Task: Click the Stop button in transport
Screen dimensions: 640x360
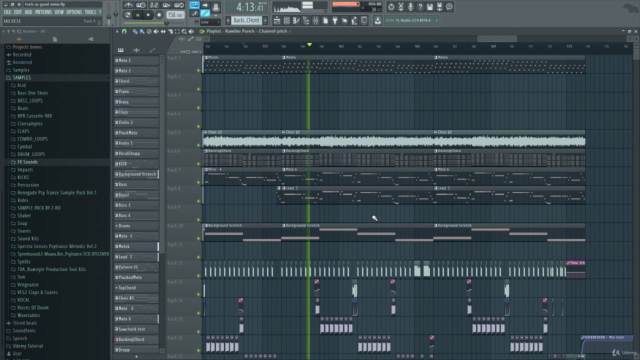Action: [x=149, y=15]
